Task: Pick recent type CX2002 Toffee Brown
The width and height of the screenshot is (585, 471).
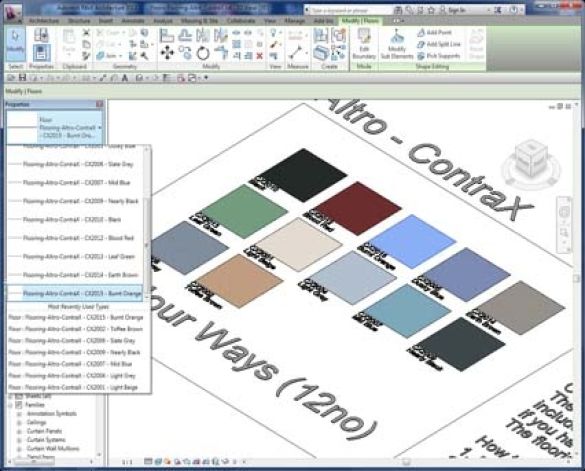Action: [x=76, y=329]
